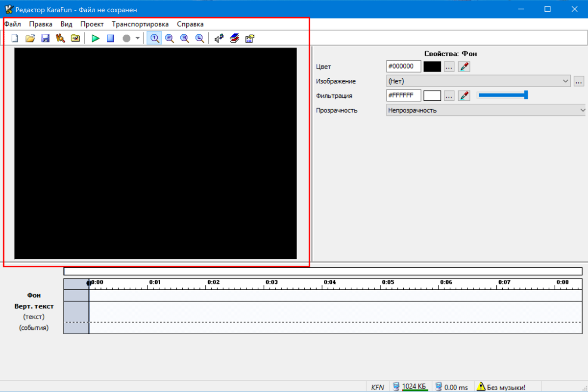The height and width of the screenshot is (392, 588).
Task: Open the color dialog button next to Фильтрация
Action: 449,95
